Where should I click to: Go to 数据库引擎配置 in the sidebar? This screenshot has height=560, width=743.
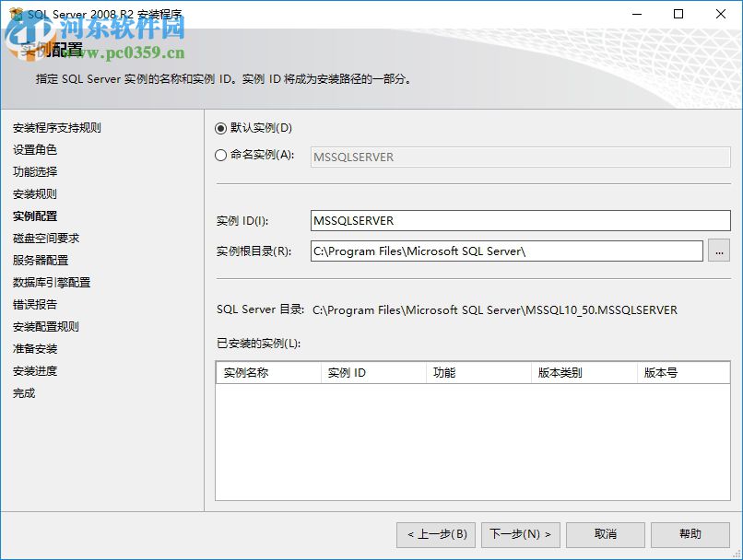[51, 282]
